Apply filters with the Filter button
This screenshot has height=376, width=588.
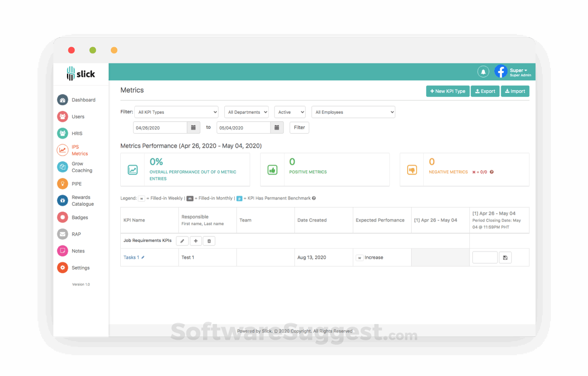coord(299,127)
